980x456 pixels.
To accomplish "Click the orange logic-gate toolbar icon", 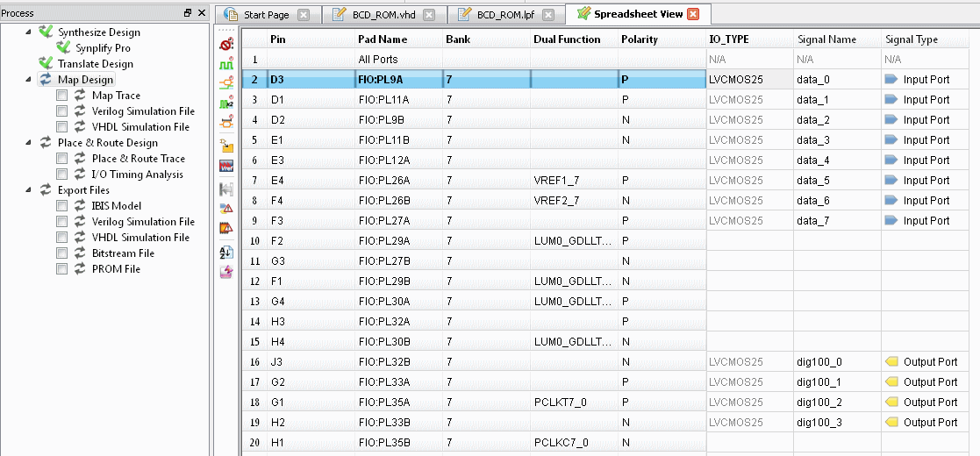I will click(226, 83).
